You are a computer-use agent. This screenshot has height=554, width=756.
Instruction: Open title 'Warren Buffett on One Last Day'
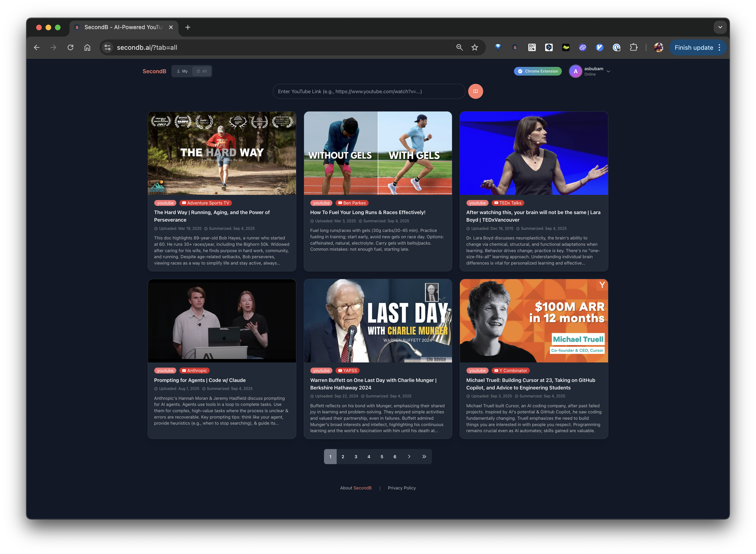pyautogui.click(x=373, y=384)
